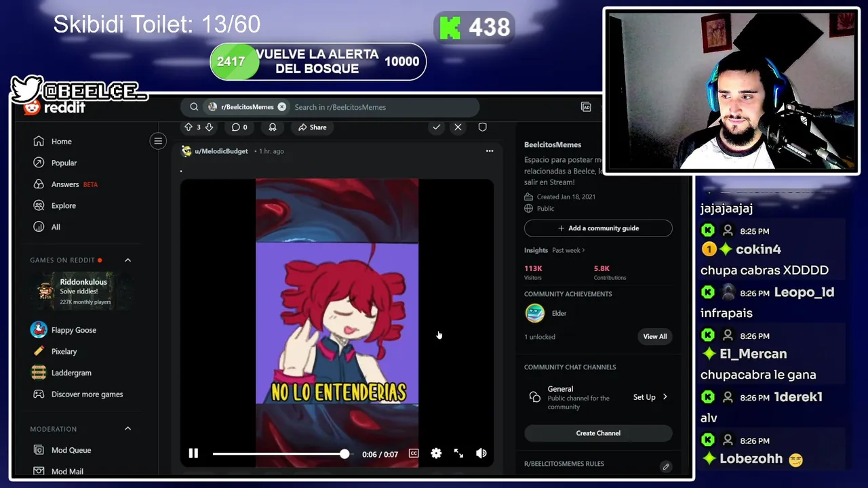Screen dimensions: 868x488
Task: Click the Reddit logo
Action: pyautogui.click(x=54, y=108)
